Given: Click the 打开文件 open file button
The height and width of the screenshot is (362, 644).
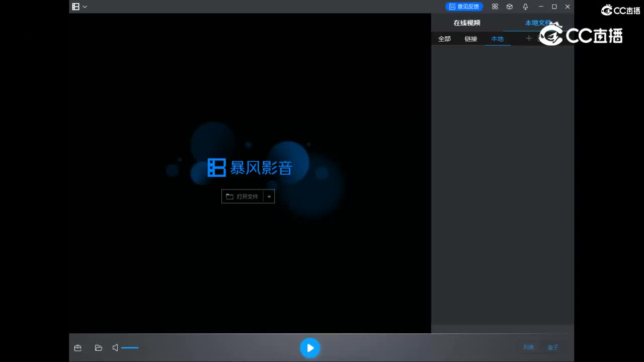Looking at the screenshot, I should [x=243, y=197].
